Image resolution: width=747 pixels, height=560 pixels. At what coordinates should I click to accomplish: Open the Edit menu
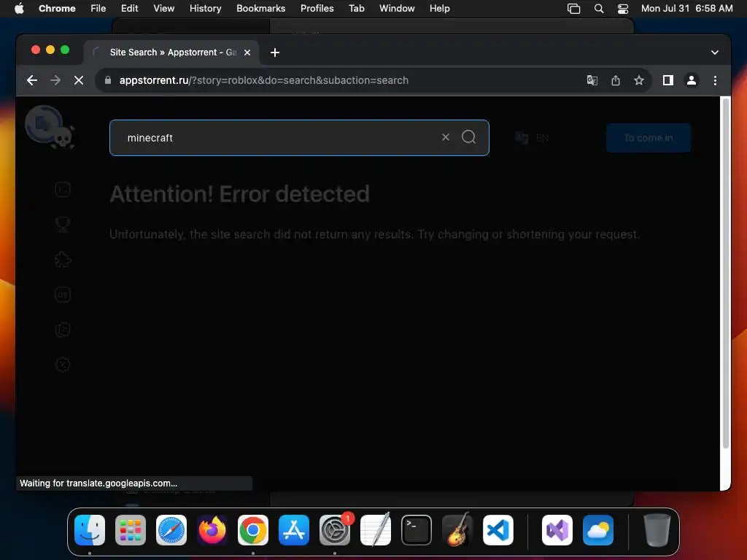coord(129,8)
